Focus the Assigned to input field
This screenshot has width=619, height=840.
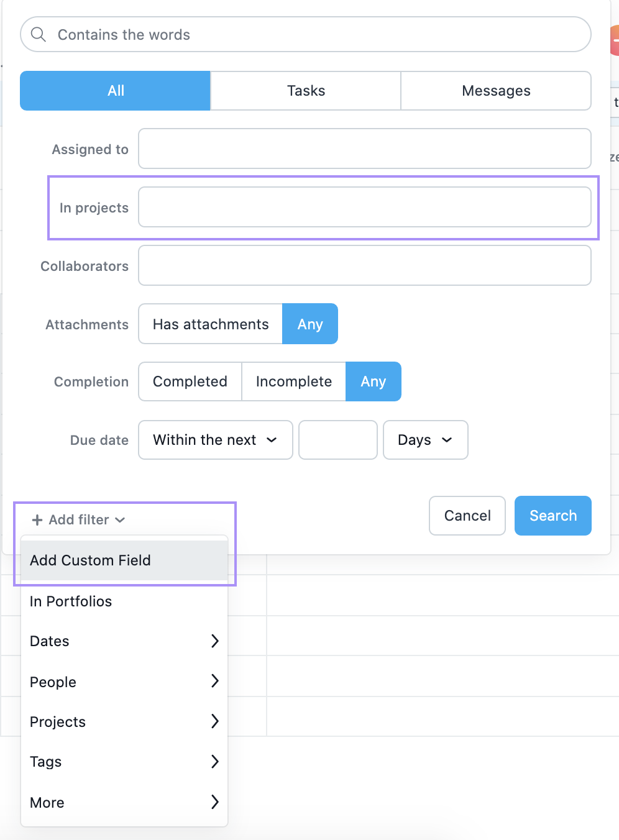tap(364, 148)
